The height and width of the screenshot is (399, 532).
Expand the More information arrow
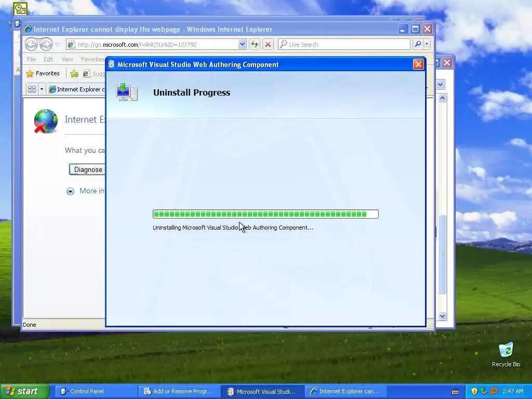click(70, 191)
